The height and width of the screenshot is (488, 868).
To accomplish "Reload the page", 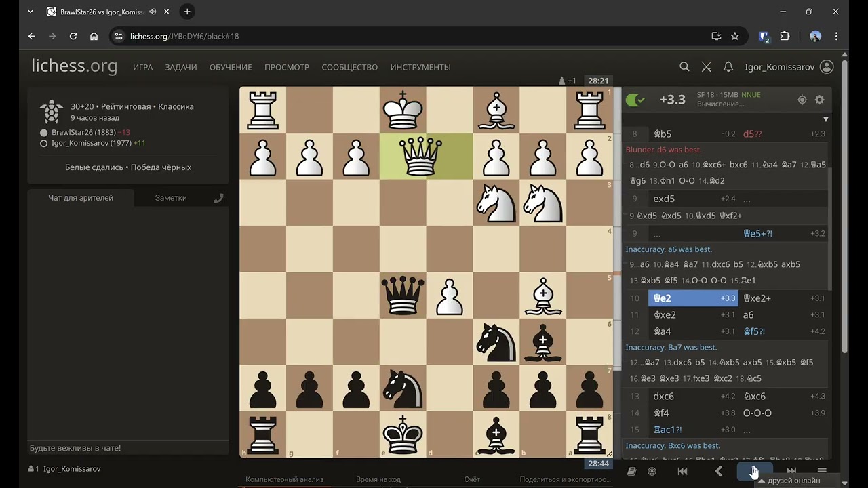I will tap(73, 36).
